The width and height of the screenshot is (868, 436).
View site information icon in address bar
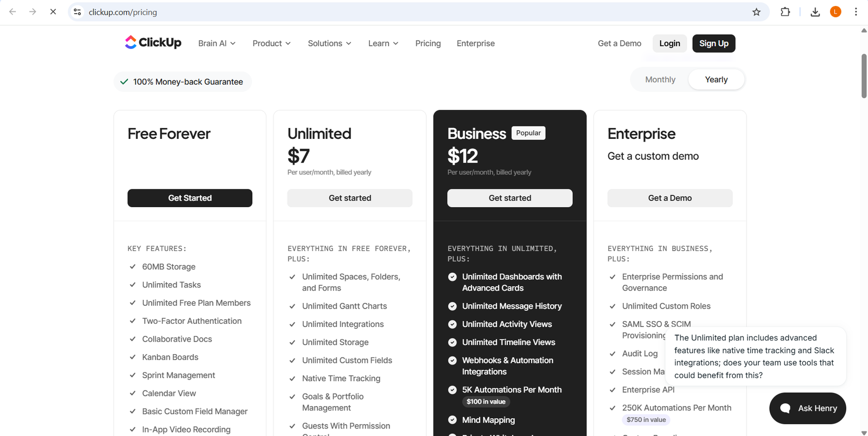(78, 12)
